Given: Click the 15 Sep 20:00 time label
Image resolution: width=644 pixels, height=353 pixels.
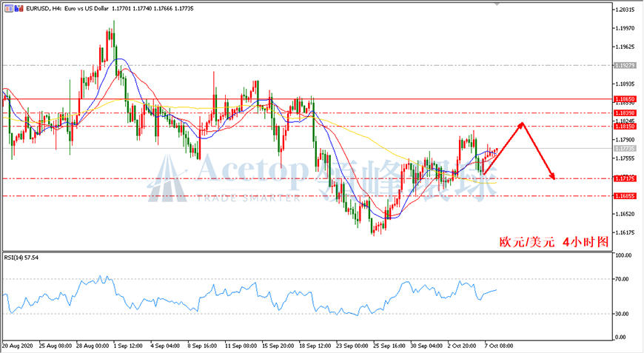Looking at the screenshot, I should [278, 346].
